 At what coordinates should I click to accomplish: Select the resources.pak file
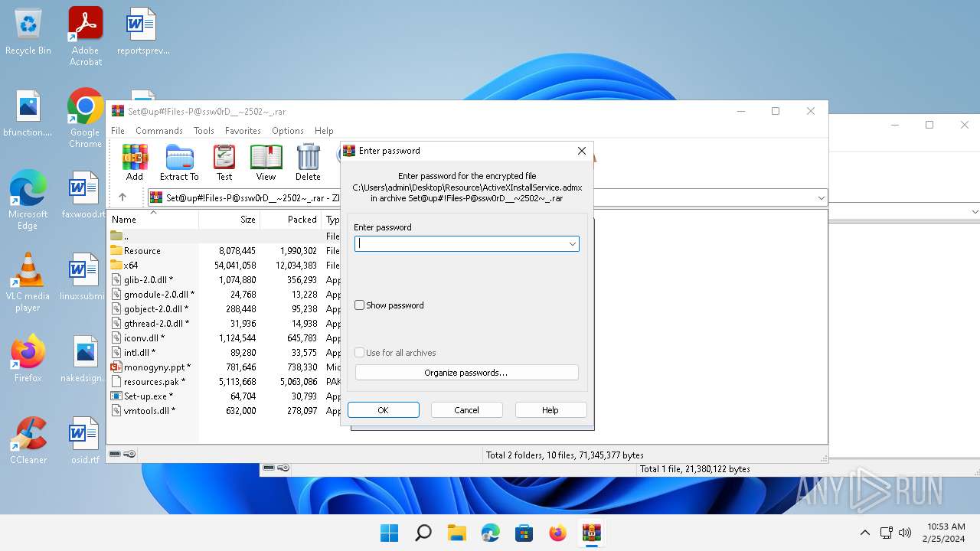pos(155,382)
